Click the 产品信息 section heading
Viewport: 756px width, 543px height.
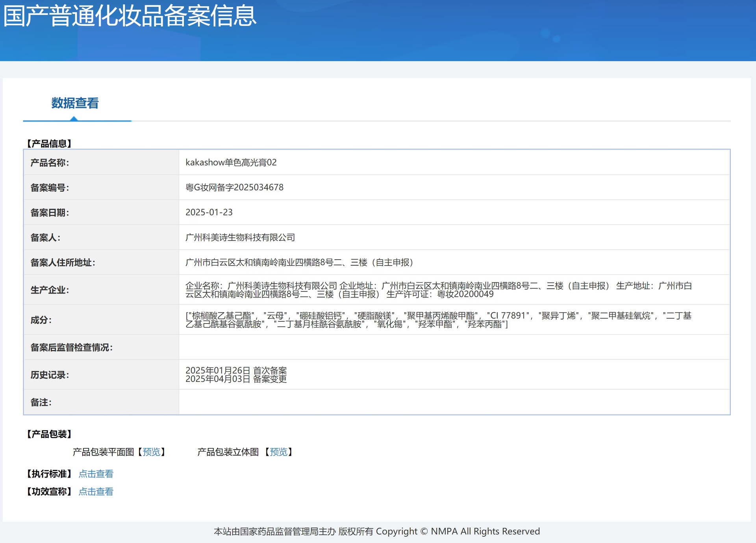coord(49,143)
